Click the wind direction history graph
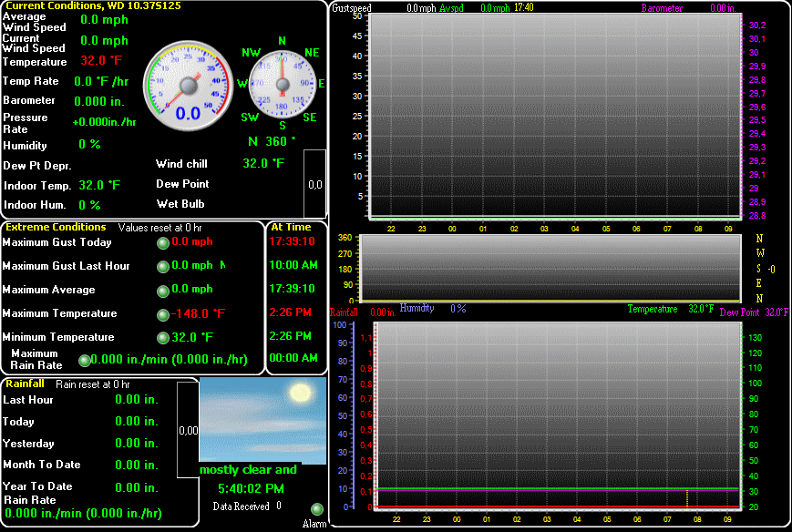Screen dimensions: 792x532 549,269
